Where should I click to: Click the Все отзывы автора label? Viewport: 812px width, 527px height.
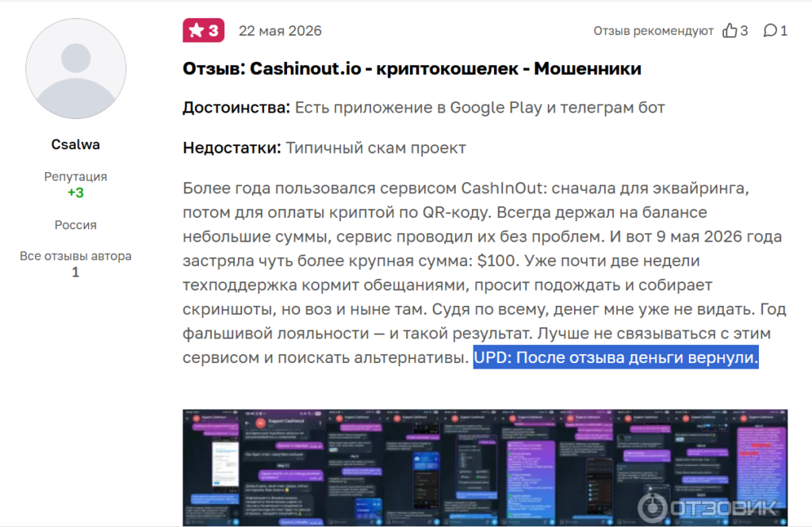pyautogui.click(x=75, y=256)
